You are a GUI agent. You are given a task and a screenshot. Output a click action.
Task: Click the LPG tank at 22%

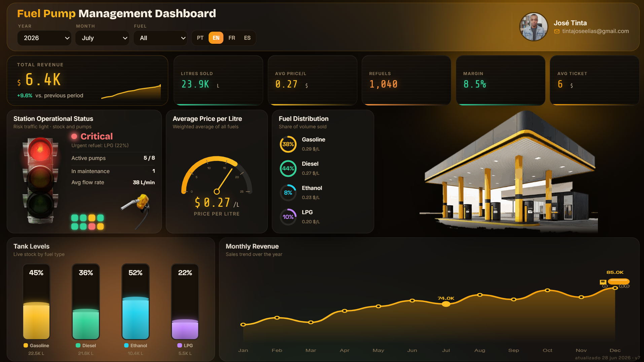[x=185, y=302]
